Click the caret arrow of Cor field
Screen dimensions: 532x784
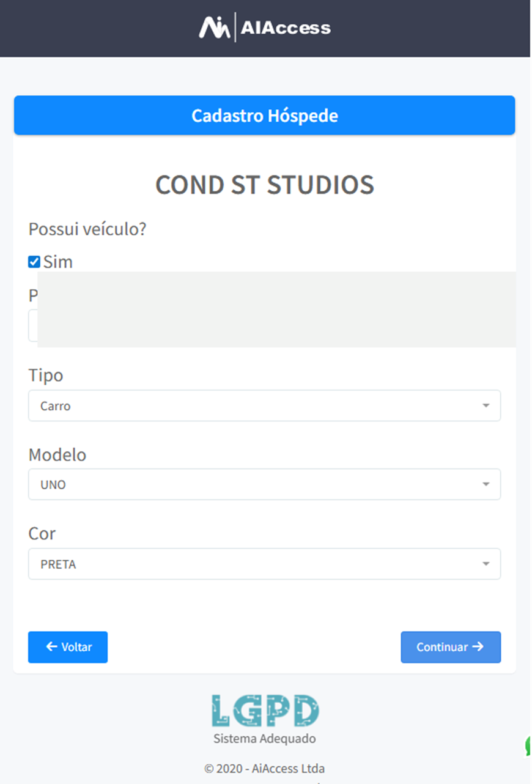click(486, 564)
